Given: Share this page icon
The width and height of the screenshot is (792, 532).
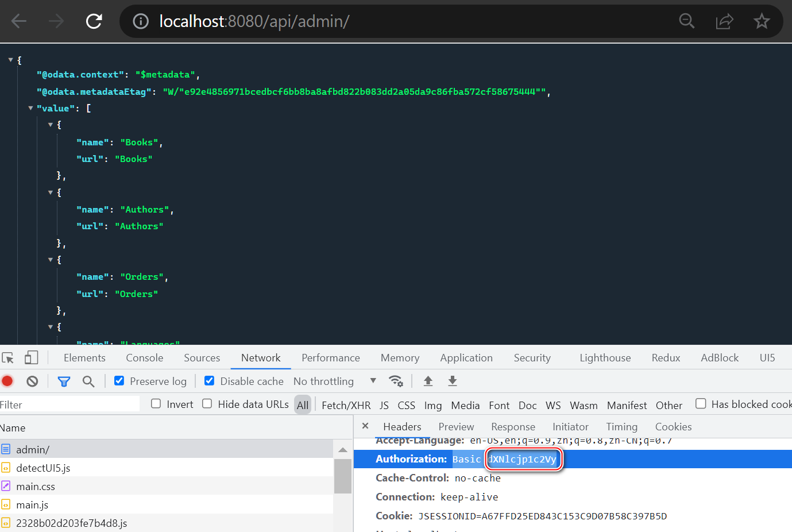Looking at the screenshot, I should click(724, 21).
